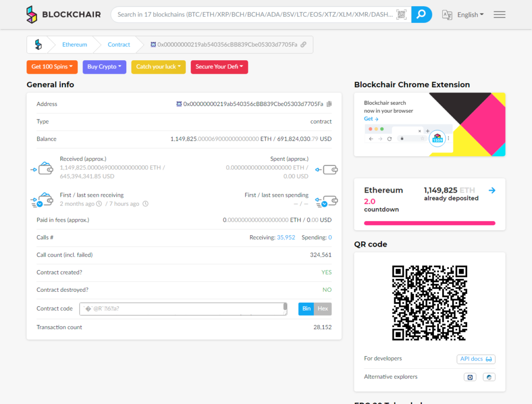Open spending calls count 0
This screenshot has height=404, width=532.
(330, 237)
